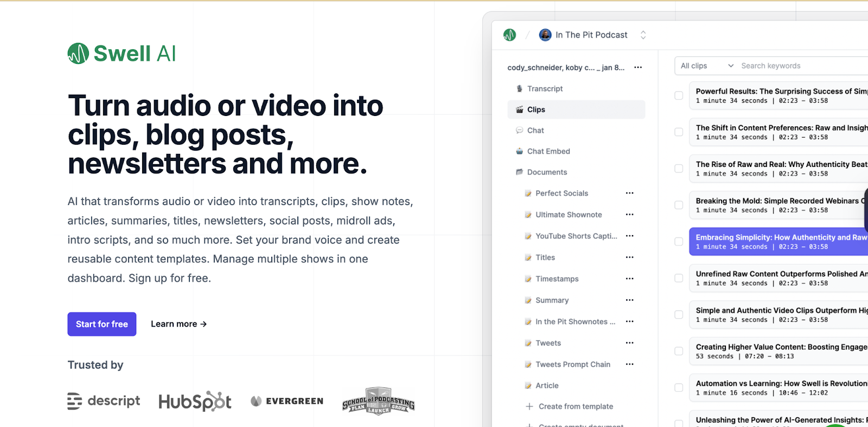Click the descript logo
Screen dimensions: 868x427
pos(104,401)
